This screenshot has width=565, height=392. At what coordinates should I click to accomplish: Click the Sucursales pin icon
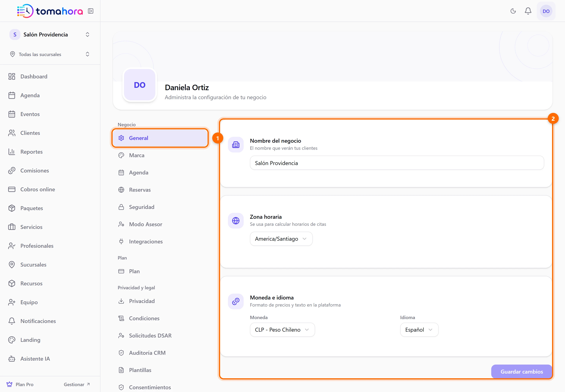pyautogui.click(x=12, y=265)
